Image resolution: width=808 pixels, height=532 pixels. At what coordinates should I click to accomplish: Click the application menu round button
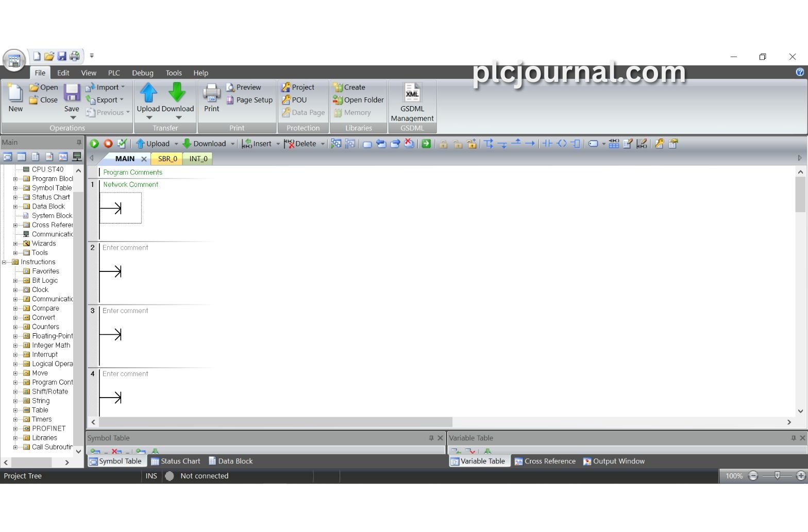[14, 61]
